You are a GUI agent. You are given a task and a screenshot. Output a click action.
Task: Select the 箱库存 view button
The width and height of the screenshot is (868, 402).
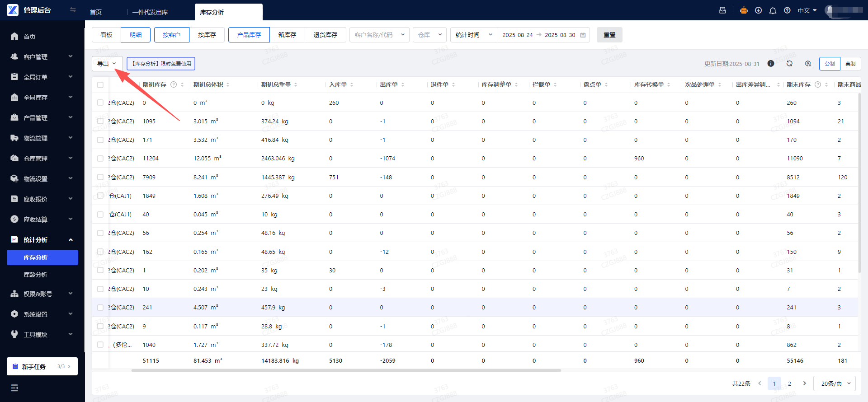pyautogui.click(x=287, y=35)
